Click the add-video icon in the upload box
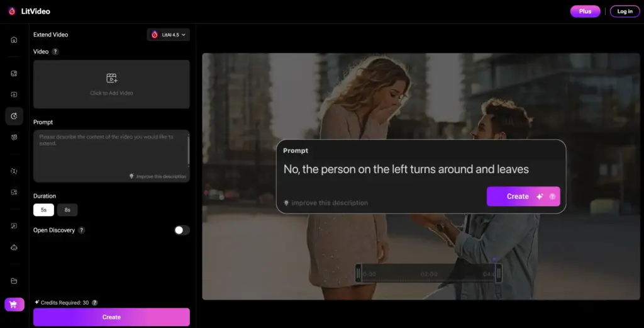The height and width of the screenshot is (328, 644). (112, 77)
